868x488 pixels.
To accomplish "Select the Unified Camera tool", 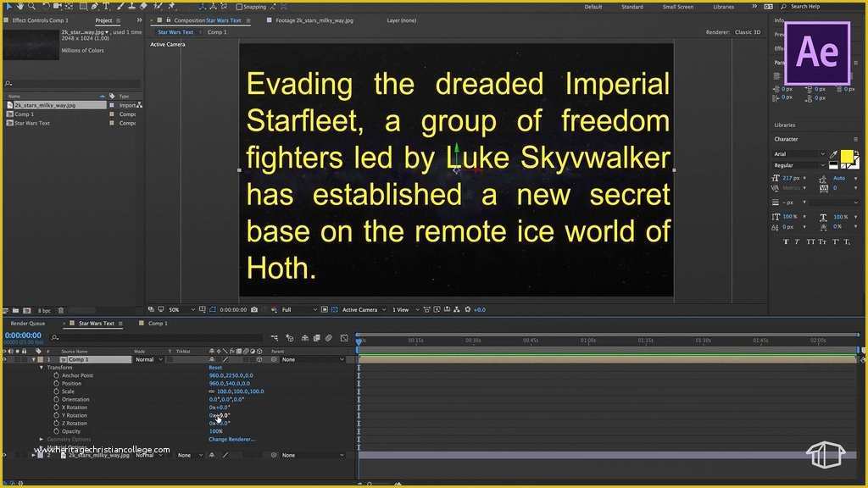I will (x=57, y=6).
